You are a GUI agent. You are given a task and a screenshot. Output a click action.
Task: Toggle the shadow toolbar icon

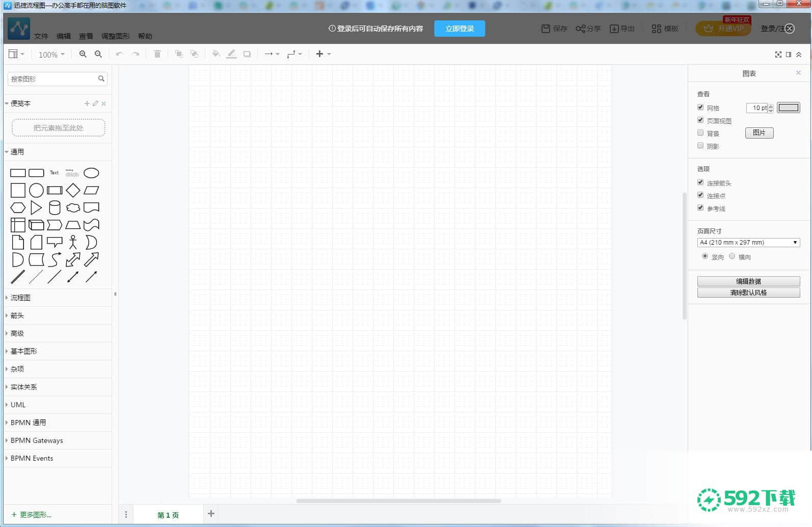247,54
